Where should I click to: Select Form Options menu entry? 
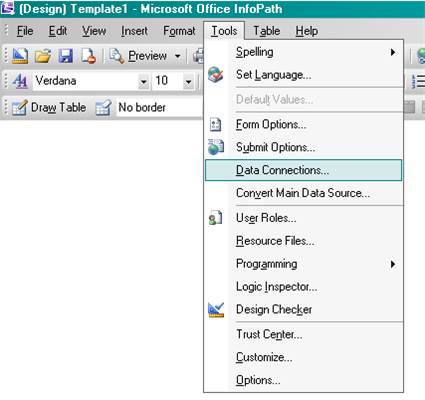pyautogui.click(x=303, y=124)
